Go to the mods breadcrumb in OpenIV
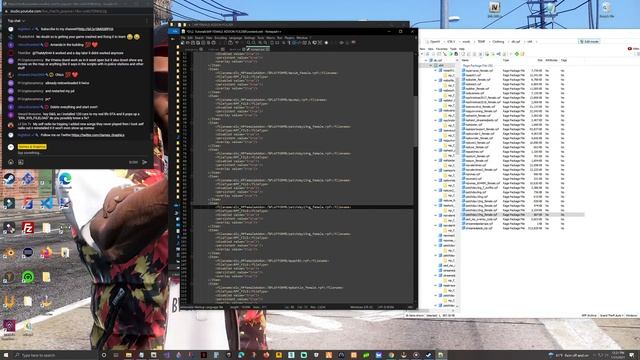640x360 pixels. pyautogui.click(x=466, y=42)
